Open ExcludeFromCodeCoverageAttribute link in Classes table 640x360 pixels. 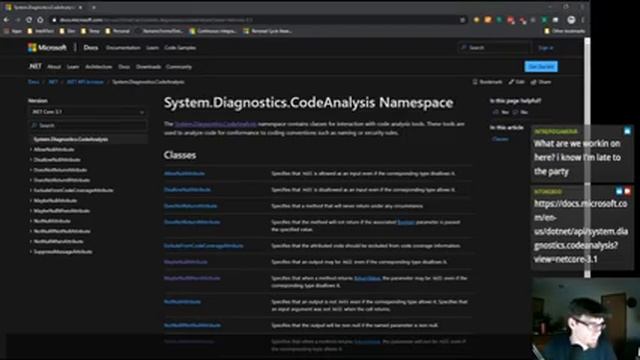point(204,246)
